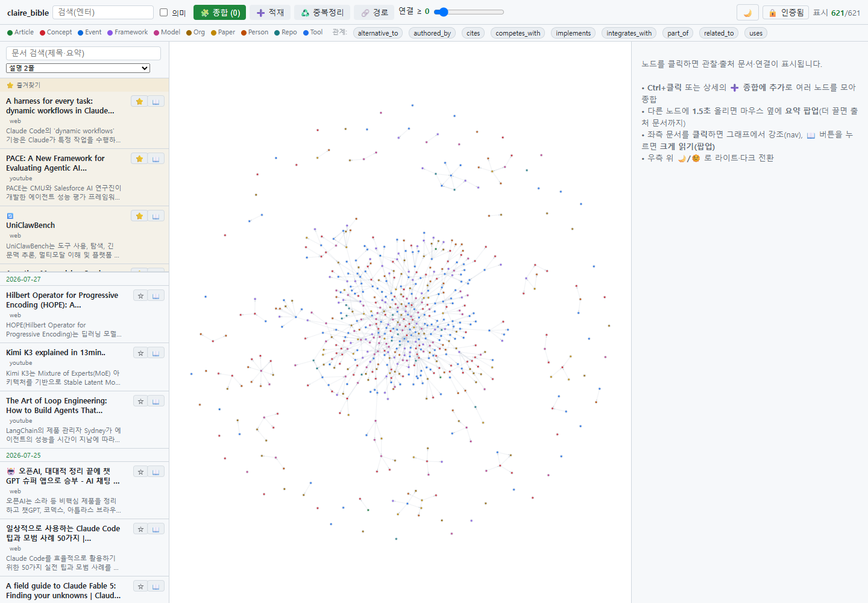Click the 적재 load button
This screenshot has height=603, width=868.
[270, 13]
